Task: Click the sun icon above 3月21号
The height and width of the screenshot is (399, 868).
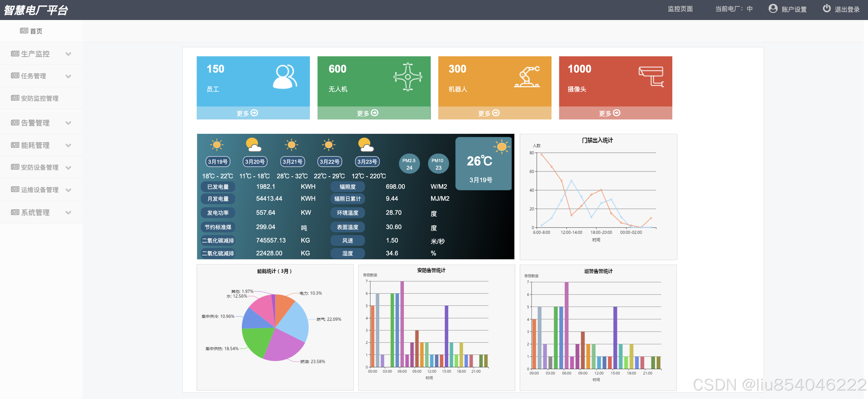Action: click(x=291, y=145)
